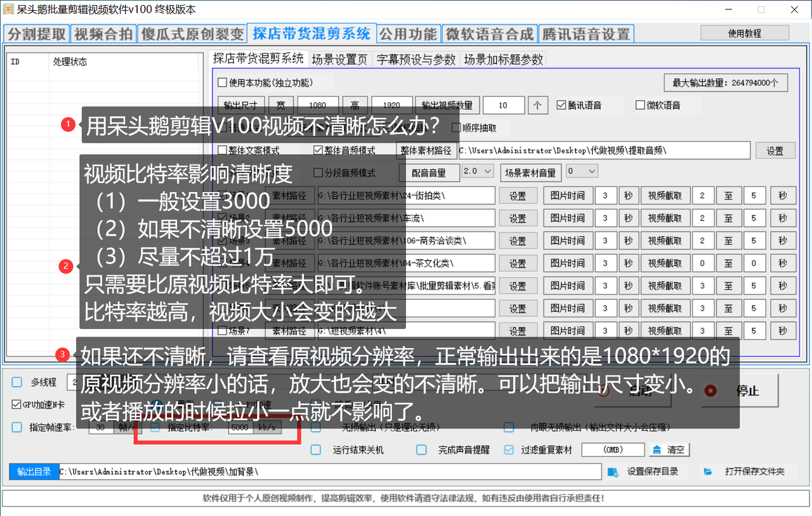The height and width of the screenshot is (516, 812).
Task: Check the 微软语音 checkbox
Action: click(x=640, y=105)
